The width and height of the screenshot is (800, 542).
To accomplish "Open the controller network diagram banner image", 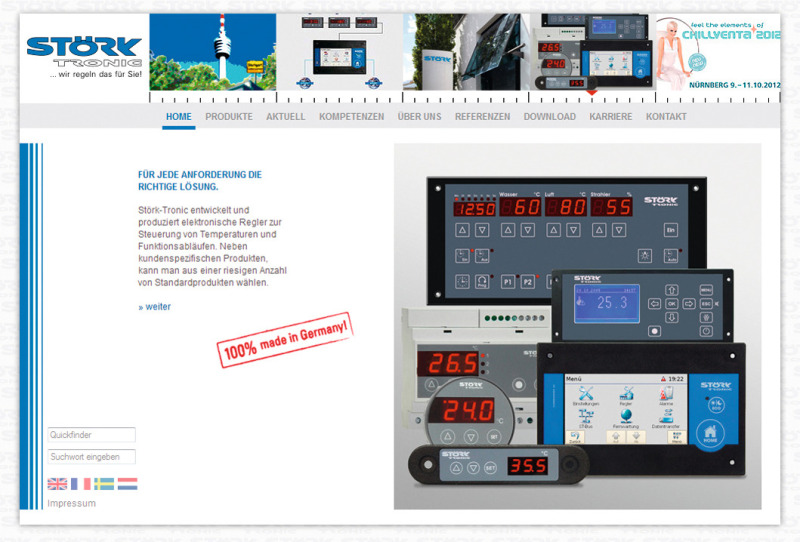I will [x=340, y=52].
